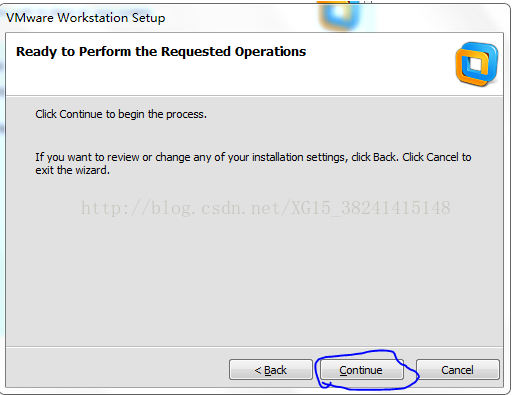Screen dimensions: 512x395
Task: Cancel the VMware Workstation setup
Action: [458, 370]
